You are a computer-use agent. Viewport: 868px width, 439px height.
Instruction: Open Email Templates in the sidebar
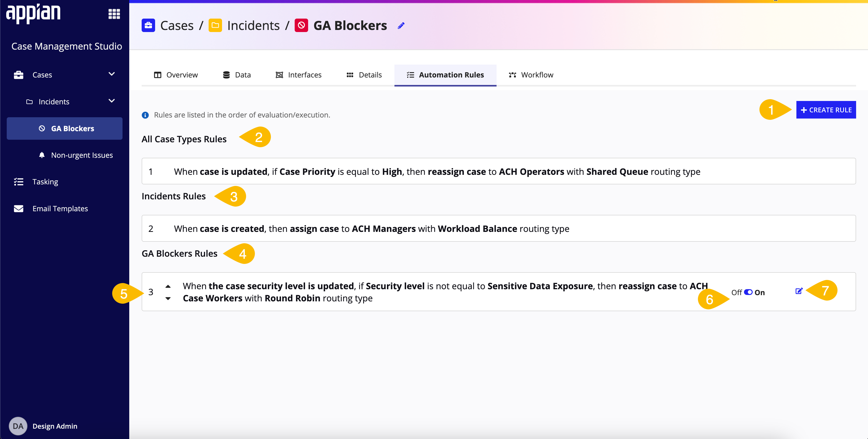tap(60, 209)
